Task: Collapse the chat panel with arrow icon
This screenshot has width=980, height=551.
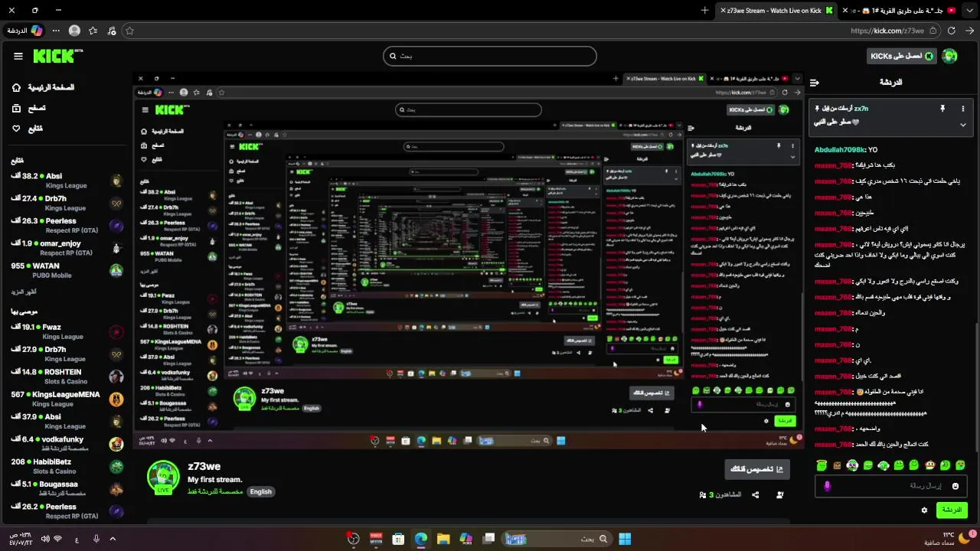Action: tap(815, 82)
